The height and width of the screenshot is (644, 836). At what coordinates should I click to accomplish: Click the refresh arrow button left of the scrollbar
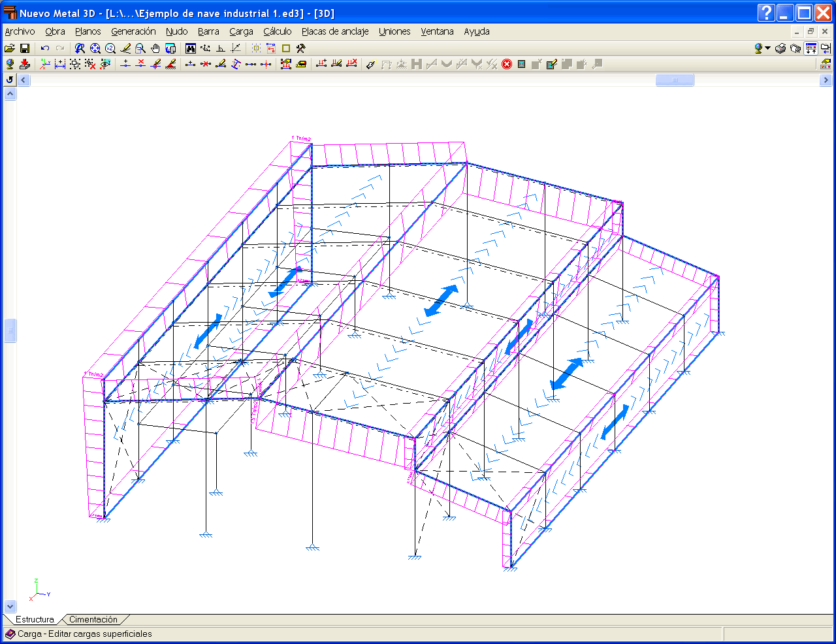point(10,80)
